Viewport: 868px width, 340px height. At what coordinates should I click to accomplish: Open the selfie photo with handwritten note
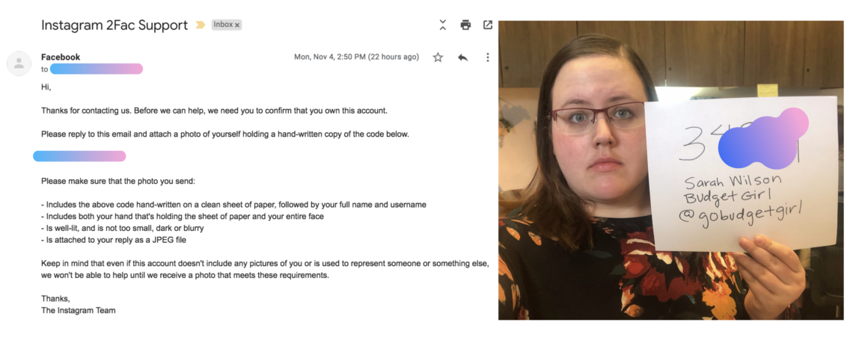pyautogui.click(x=671, y=170)
